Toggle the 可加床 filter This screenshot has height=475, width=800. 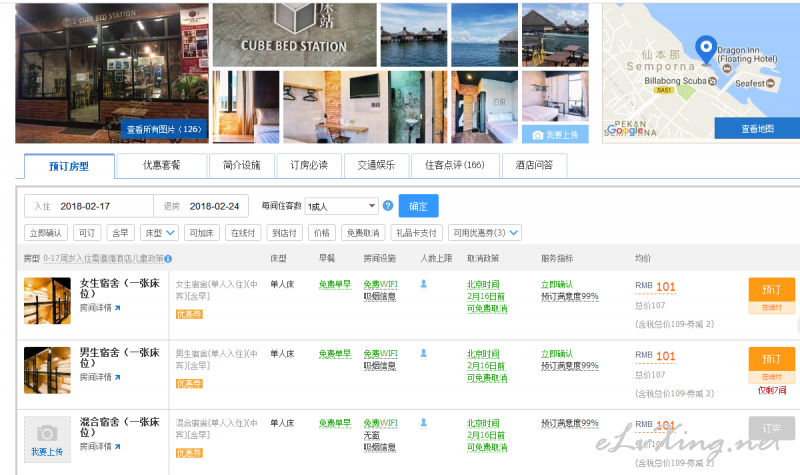coord(202,233)
